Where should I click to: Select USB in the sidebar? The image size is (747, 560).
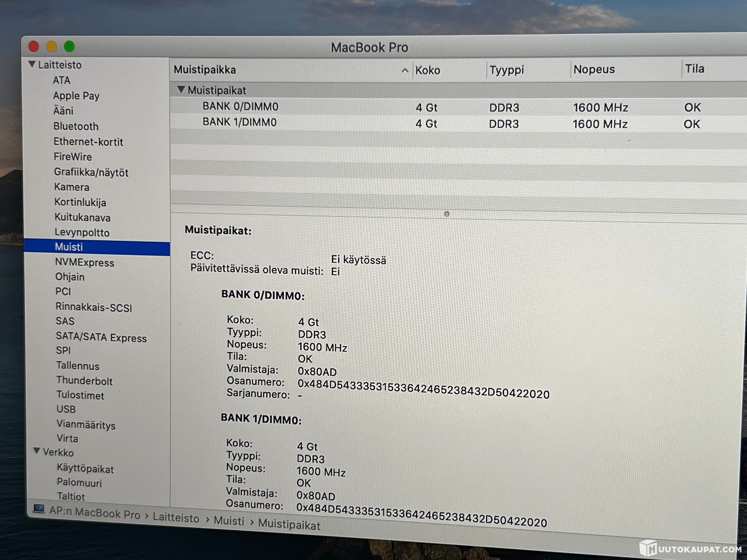pyautogui.click(x=66, y=409)
